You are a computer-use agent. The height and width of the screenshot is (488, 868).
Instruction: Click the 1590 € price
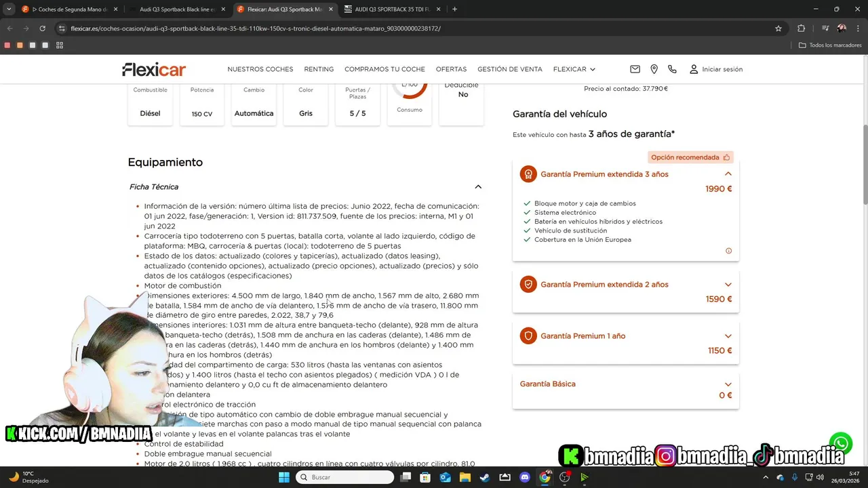click(719, 300)
